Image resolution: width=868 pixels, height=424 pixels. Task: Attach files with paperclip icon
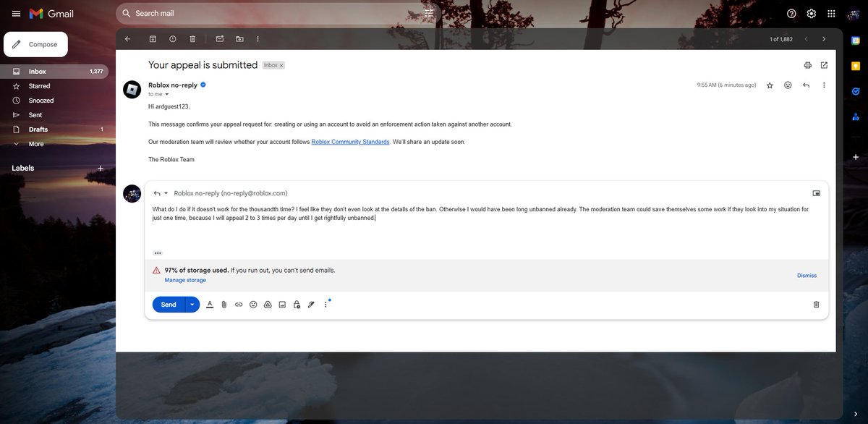(224, 305)
